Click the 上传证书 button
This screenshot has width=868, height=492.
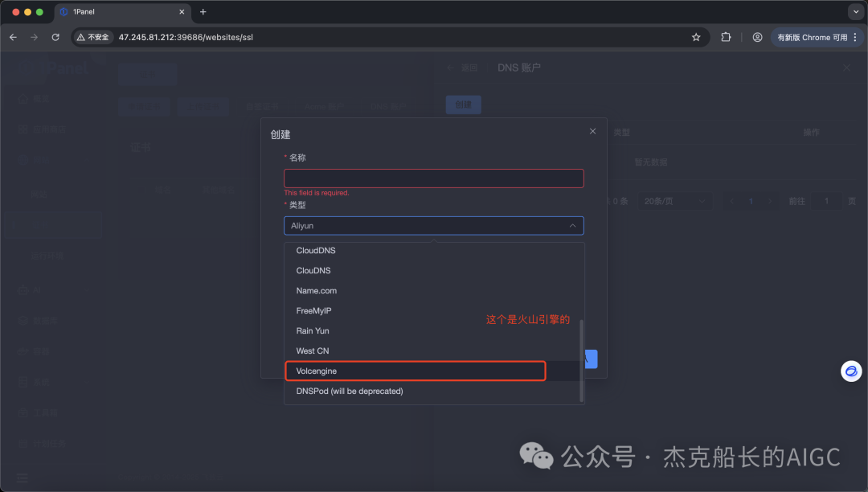tap(203, 107)
